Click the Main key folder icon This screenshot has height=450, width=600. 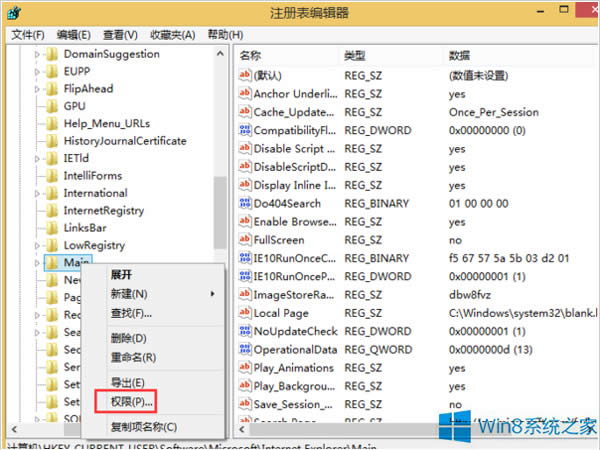(52, 263)
